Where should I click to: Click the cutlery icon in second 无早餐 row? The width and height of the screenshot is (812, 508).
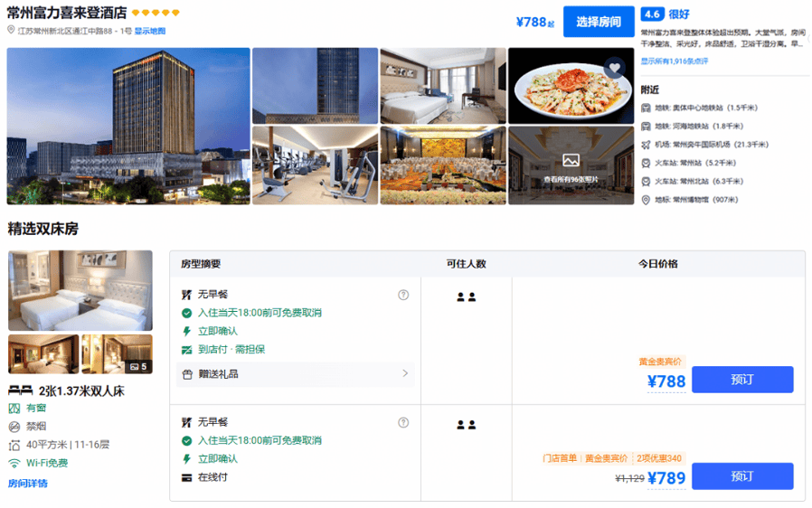(x=187, y=422)
